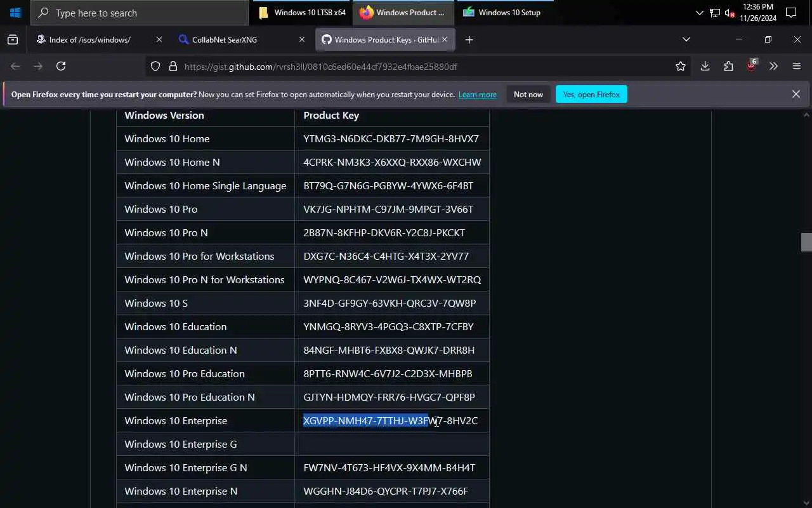Open the Firefox application menu
The image size is (812, 508).
tap(797, 66)
